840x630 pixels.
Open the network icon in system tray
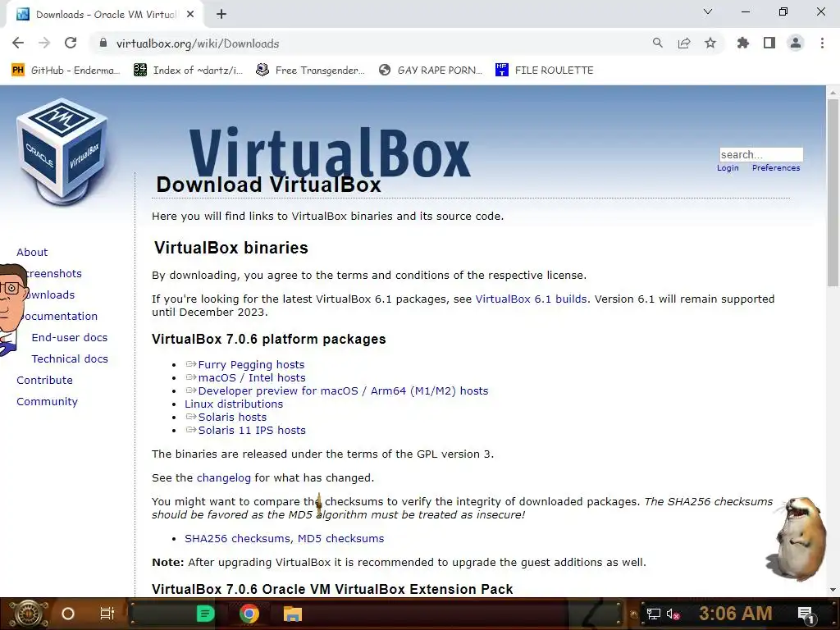(x=653, y=614)
